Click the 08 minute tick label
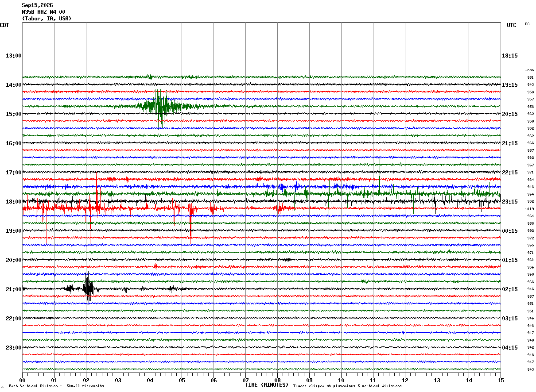 click(277, 380)
